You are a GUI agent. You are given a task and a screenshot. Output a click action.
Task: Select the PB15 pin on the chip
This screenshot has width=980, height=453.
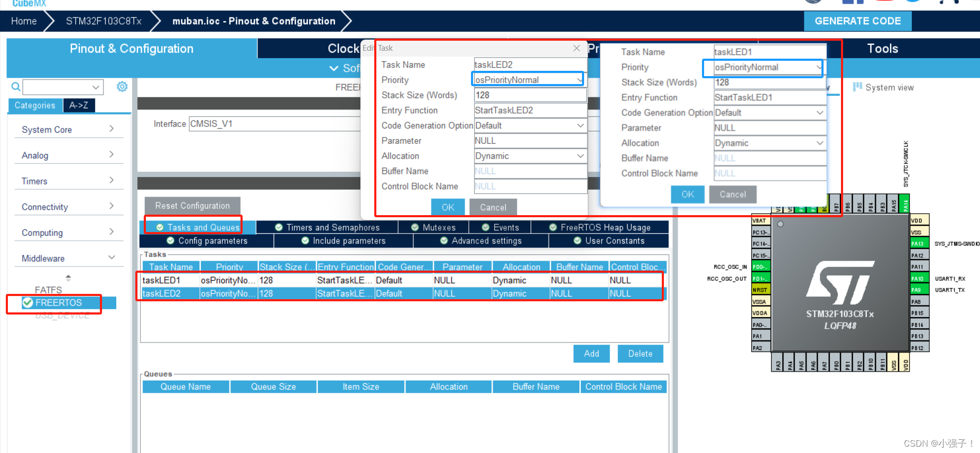[x=919, y=313]
